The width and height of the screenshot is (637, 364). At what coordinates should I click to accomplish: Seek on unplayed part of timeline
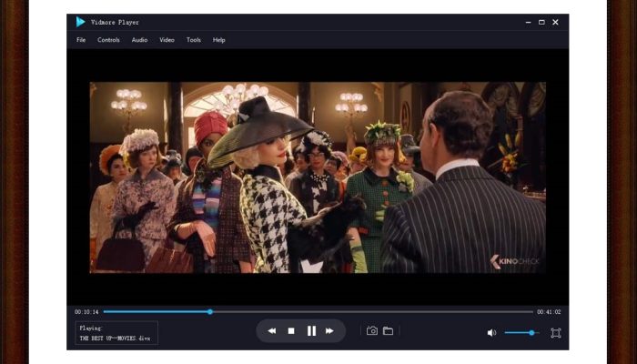click(x=371, y=312)
